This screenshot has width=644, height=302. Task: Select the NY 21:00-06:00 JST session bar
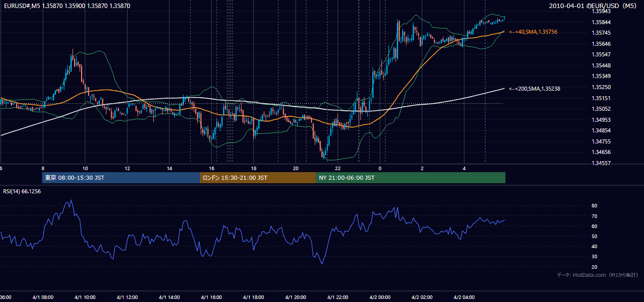[x=411, y=178]
